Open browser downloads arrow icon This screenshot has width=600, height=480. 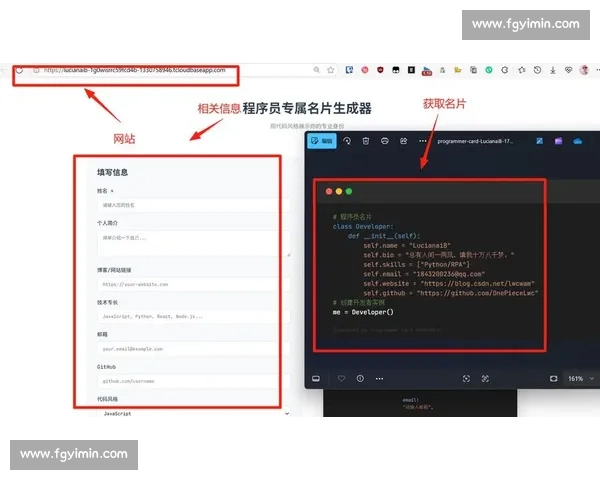click(553, 70)
